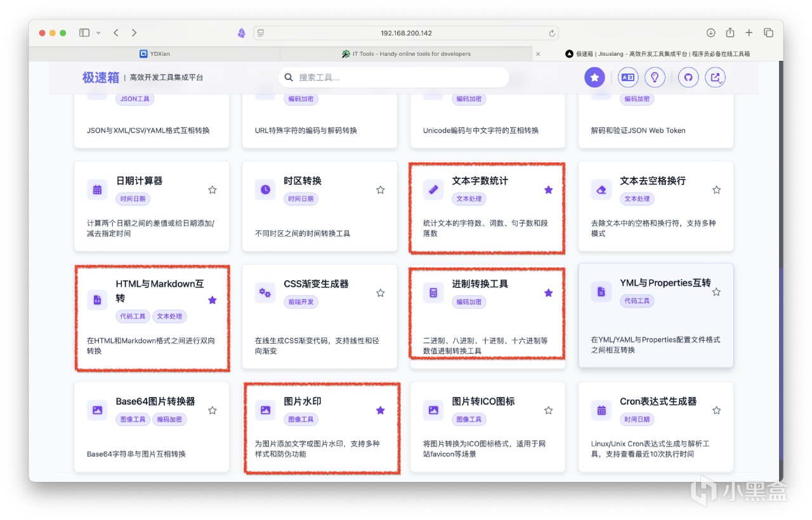812x520 pixels.
Task: Click the 编码加密 tag on Base64图片转换器 card
Action: [170, 419]
